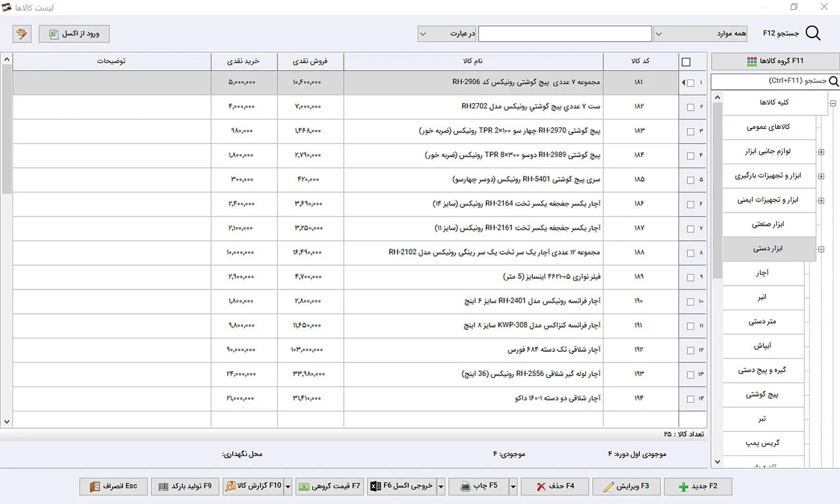Select checkbox of product code ۱۸۵
840x504 pixels.
click(x=690, y=180)
